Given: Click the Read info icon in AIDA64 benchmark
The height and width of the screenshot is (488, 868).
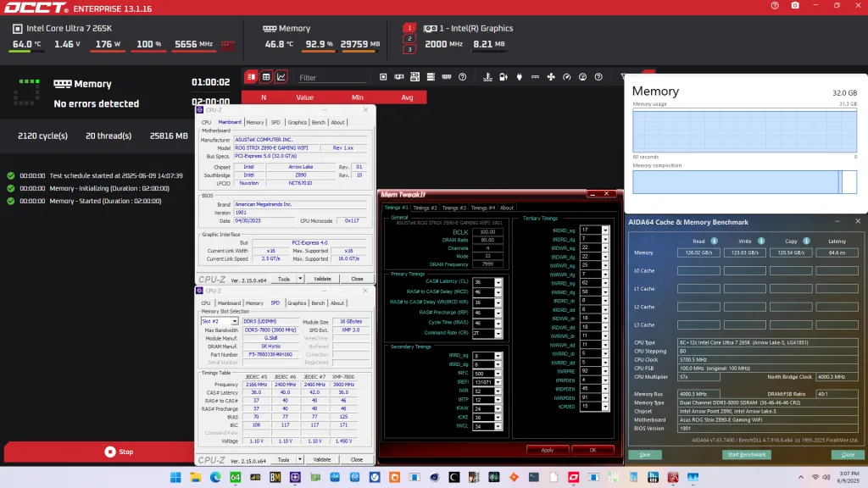Looking at the screenshot, I should 715,241.
